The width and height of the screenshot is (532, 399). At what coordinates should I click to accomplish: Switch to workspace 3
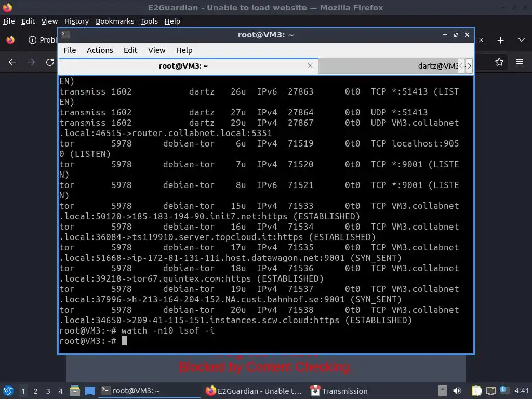[x=48, y=391]
